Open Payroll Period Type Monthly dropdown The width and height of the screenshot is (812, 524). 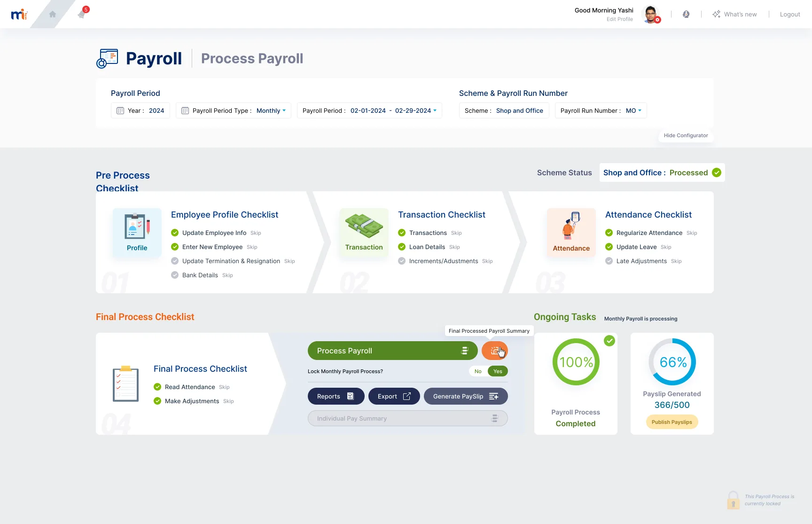[234, 110]
